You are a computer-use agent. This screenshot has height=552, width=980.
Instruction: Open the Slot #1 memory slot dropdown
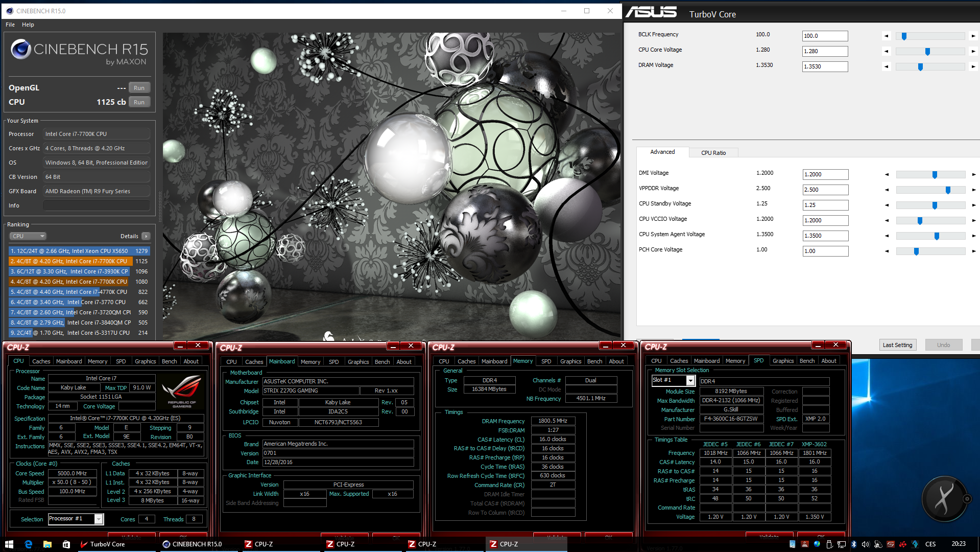(x=690, y=381)
